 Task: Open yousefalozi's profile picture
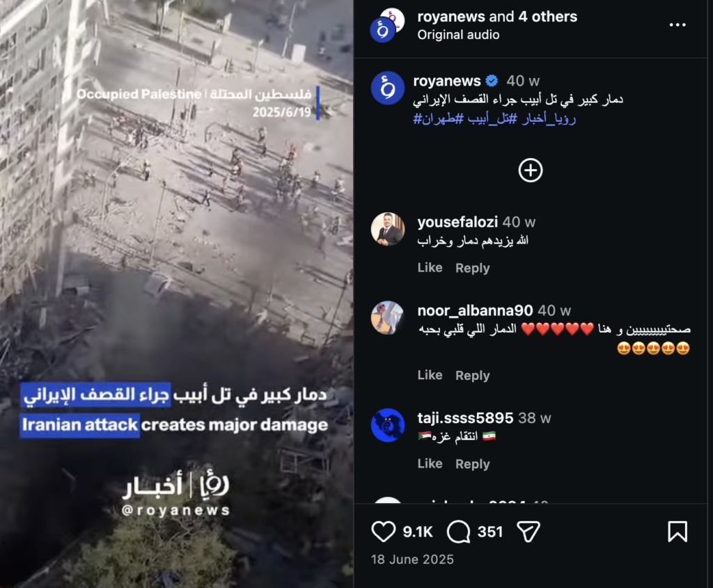pyautogui.click(x=387, y=230)
